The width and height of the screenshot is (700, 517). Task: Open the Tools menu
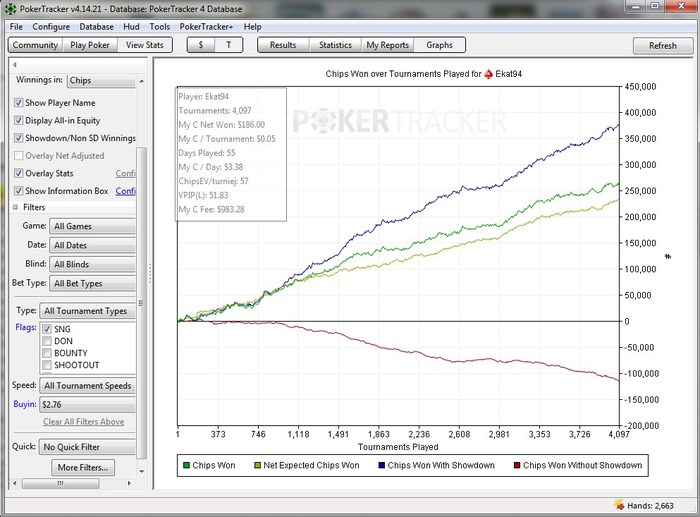pos(159,27)
